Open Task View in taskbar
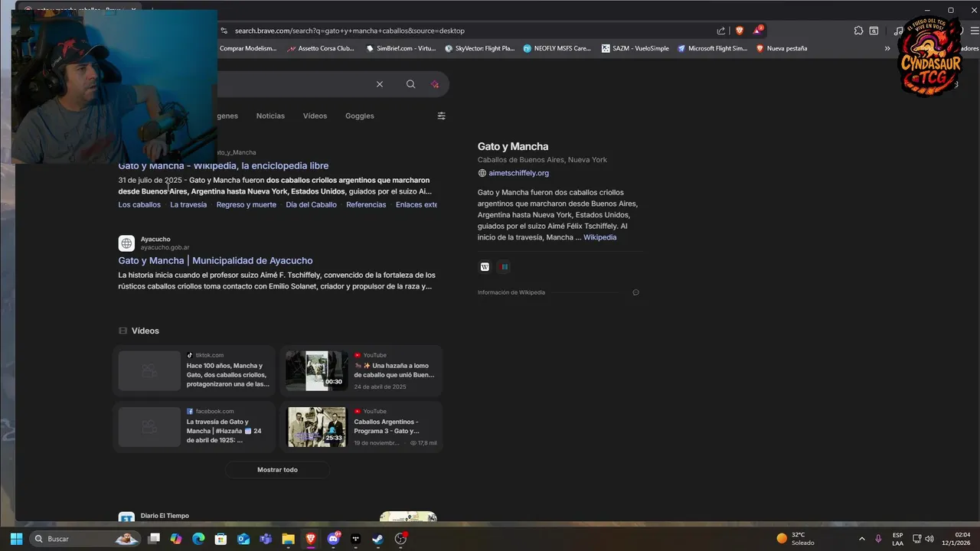980x551 pixels. pyautogui.click(x=154, y=539)
